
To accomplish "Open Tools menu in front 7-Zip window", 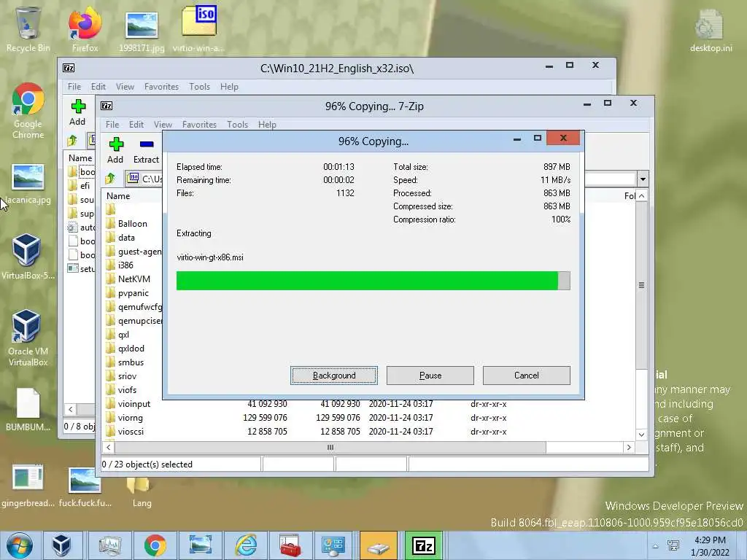I will coord(237,124).
